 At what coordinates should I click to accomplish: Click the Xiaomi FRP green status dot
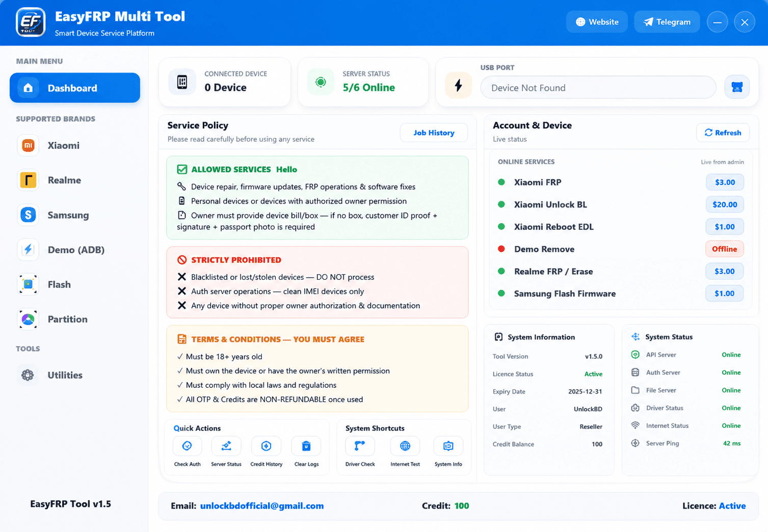(x=501, y=182)
